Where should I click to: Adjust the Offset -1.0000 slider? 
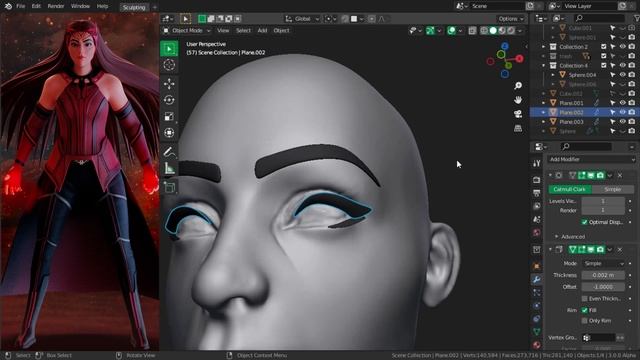tap(603, 287)
